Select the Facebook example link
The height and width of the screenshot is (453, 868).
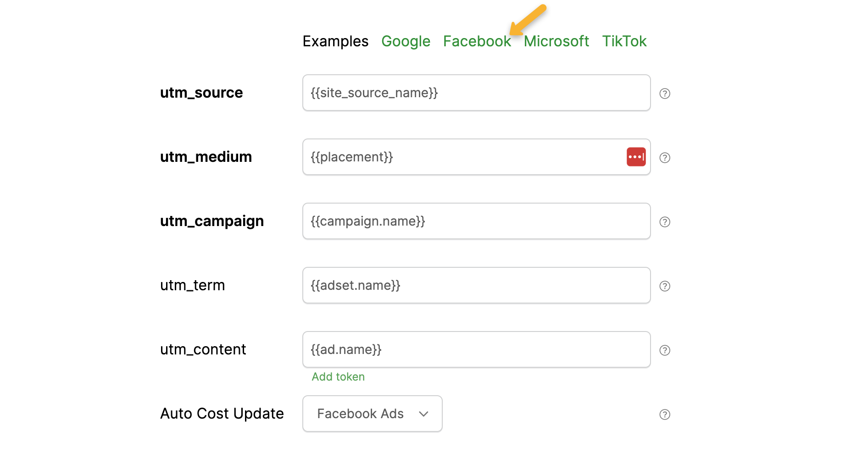point(477,41)
